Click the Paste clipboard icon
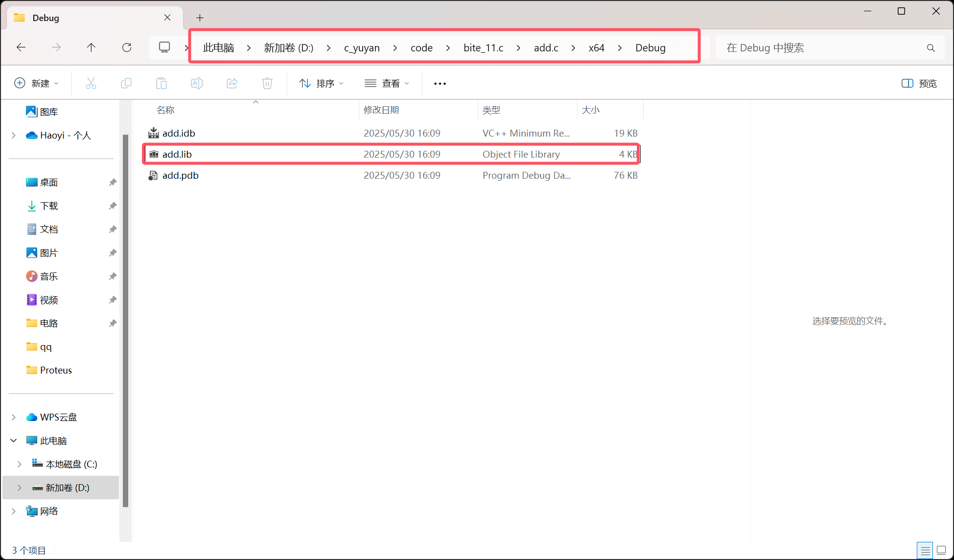The image size is (954, 560). [162, 83]
